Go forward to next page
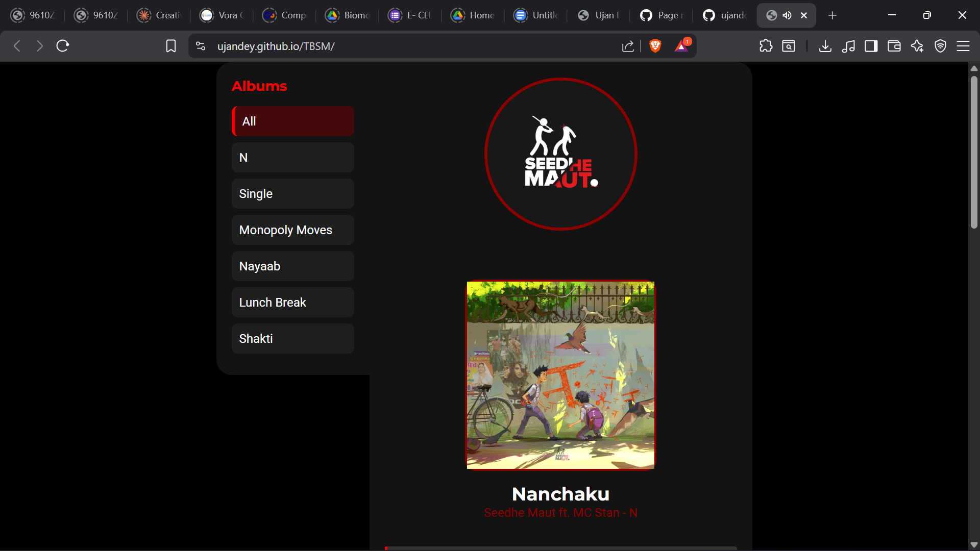 [40, 46]
